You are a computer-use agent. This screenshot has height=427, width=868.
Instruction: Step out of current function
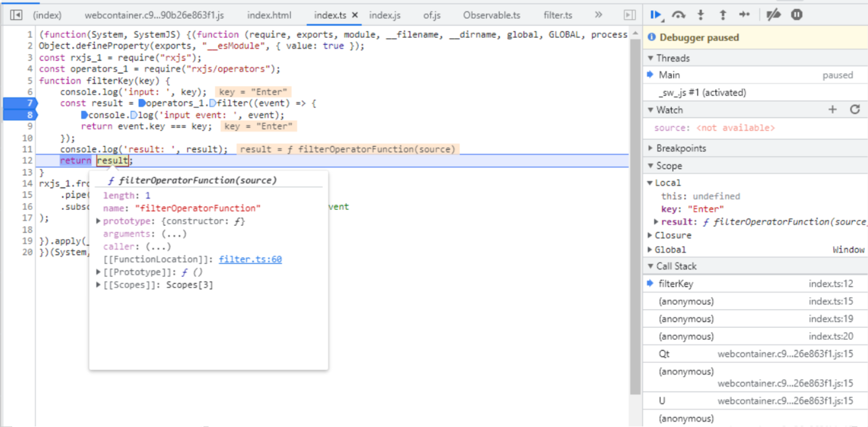723,15
